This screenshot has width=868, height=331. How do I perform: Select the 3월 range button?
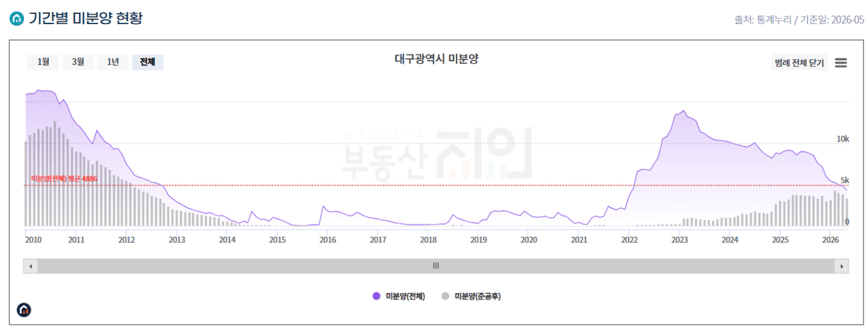(78, 62)
